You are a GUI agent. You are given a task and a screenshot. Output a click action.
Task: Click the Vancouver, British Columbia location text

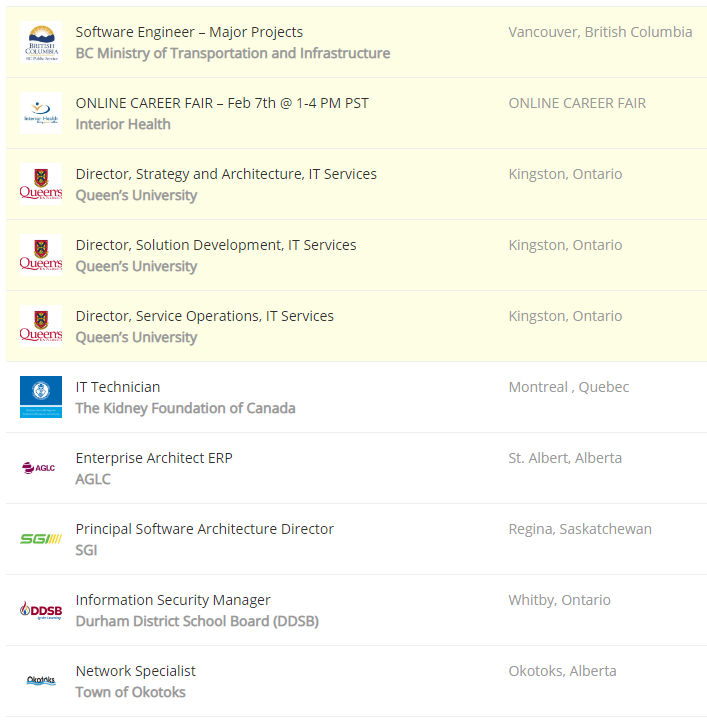tap(600, 32)
